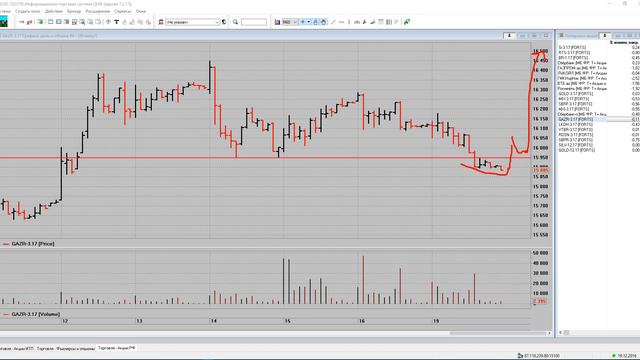The width and height of the screenshot is (640, 360).
Task: Click the server connection status indicator
Action: point(538,356)
